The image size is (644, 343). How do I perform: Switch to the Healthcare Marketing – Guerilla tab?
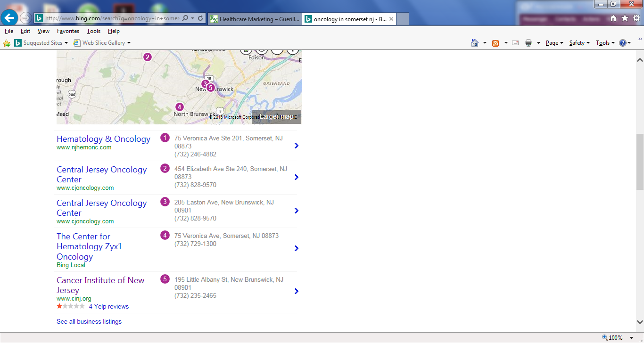255,19
